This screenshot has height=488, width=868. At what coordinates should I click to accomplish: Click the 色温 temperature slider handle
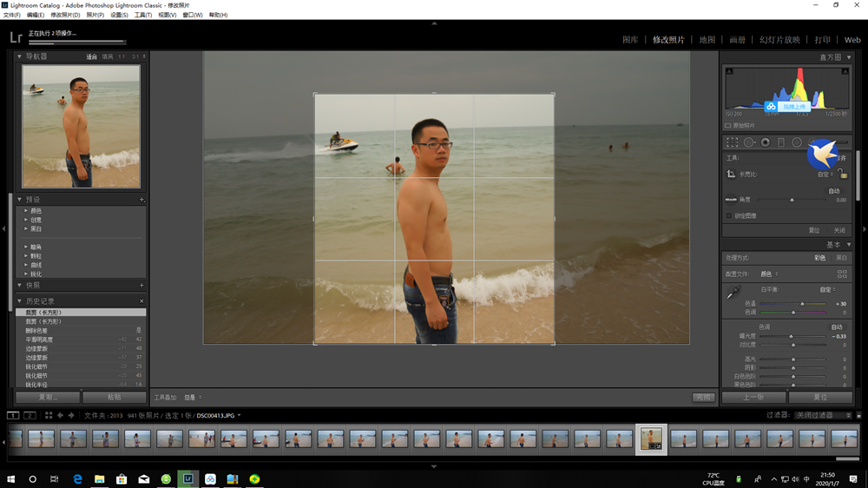(x=802, y=304)
